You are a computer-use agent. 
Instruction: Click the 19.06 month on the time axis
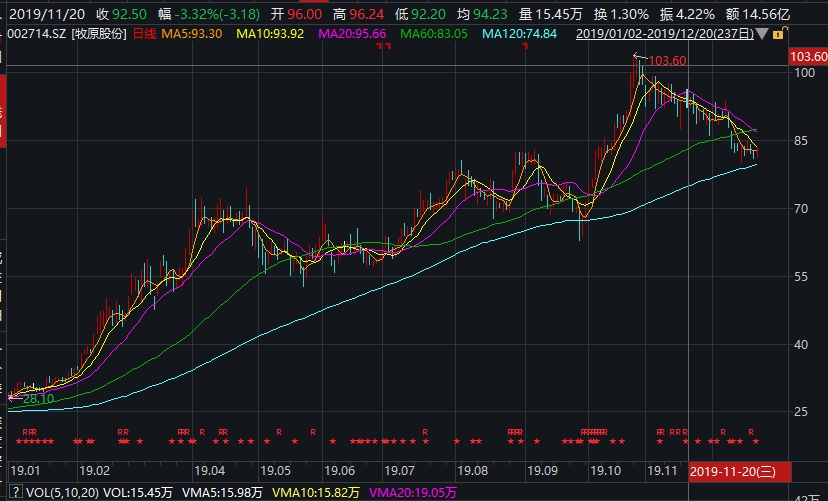[340, 469]
